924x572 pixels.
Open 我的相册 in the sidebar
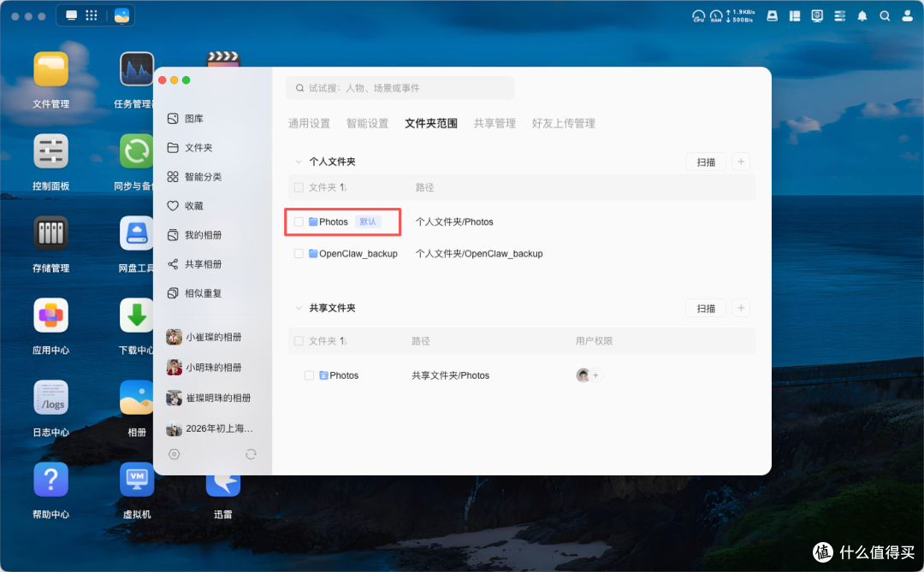[x=194, y=235]
